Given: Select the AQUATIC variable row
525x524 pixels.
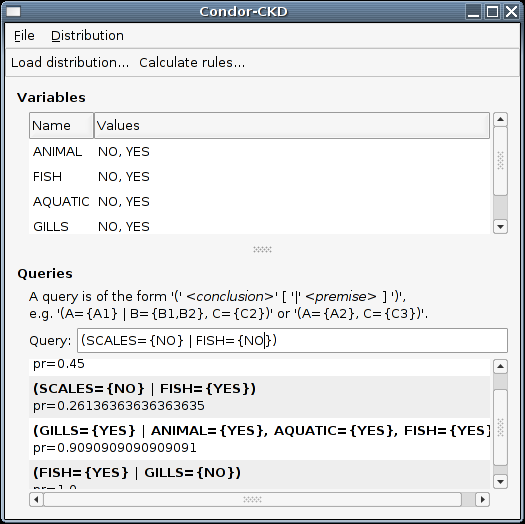Looking at the screenshot, I should [x=259, y=202].
